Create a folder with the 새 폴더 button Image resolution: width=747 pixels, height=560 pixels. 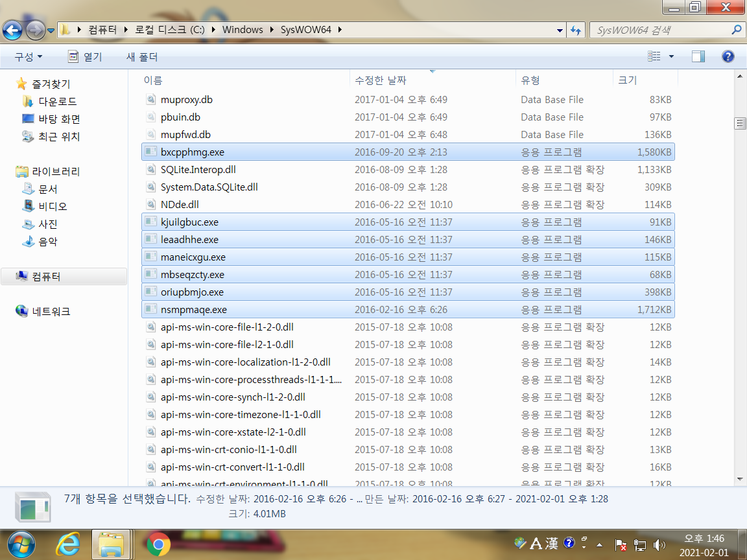[141, 56]
